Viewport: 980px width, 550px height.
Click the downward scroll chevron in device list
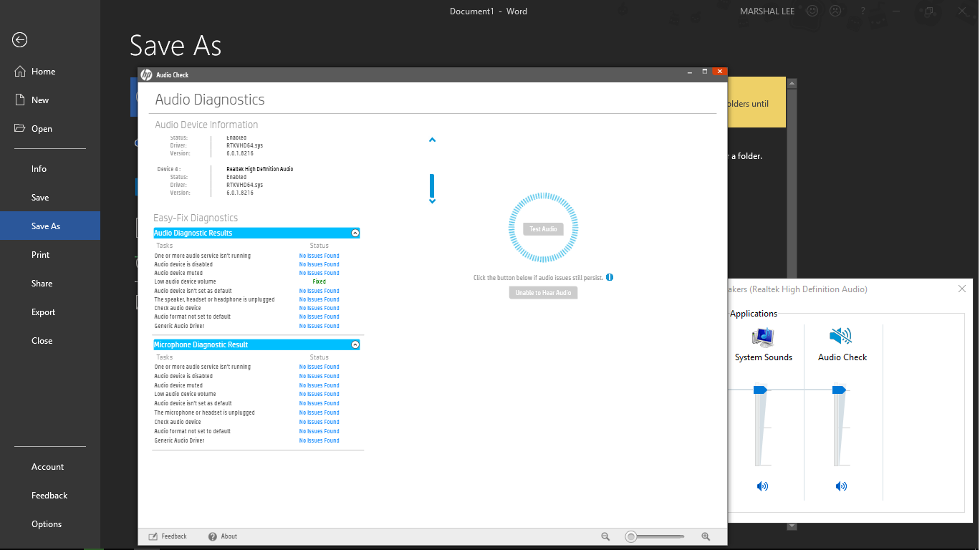[x=432, y=201]
